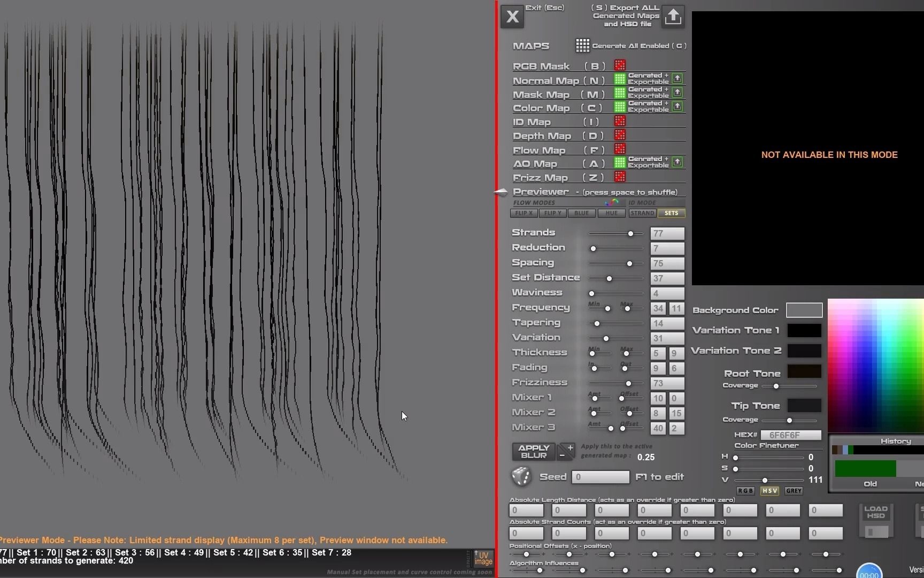Click the History panel color strip

coord(878,450)
